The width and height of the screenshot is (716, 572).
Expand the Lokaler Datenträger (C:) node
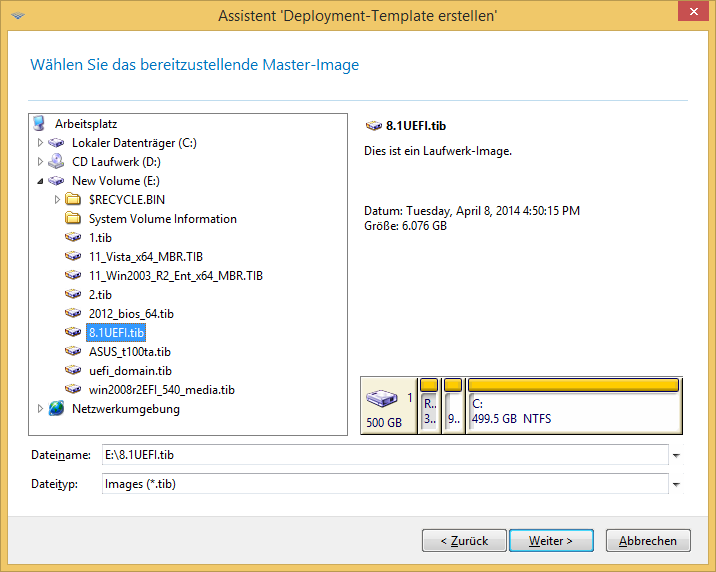click(x=41, y=143)
